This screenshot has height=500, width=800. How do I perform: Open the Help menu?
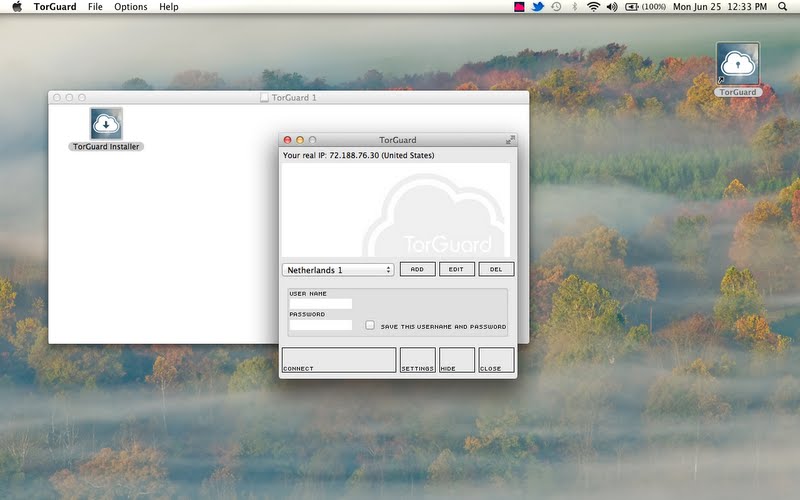point(168,7)
